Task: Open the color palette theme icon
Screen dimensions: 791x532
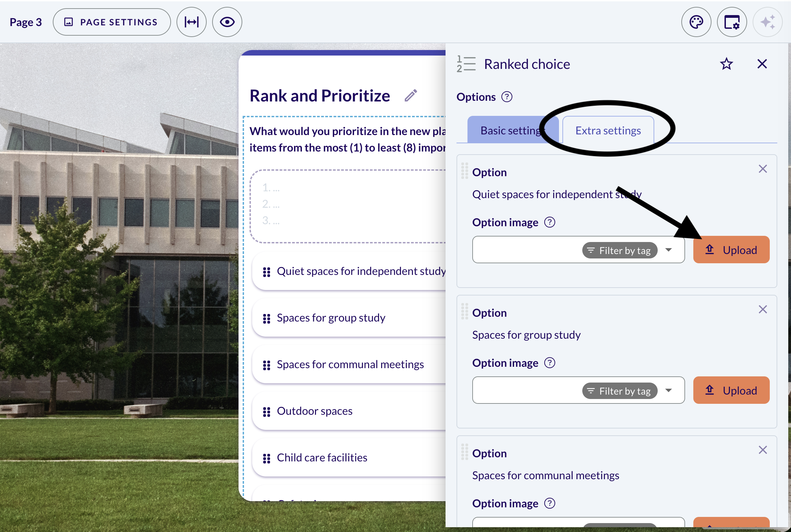Action: tap(696, 22)
